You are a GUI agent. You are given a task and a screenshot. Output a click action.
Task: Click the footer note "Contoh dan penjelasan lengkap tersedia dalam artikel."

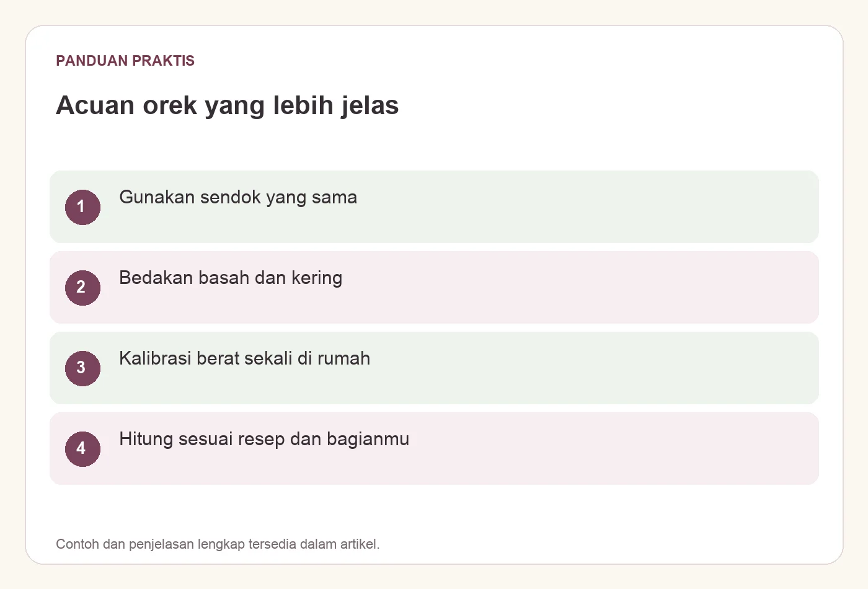click(218, 544)
